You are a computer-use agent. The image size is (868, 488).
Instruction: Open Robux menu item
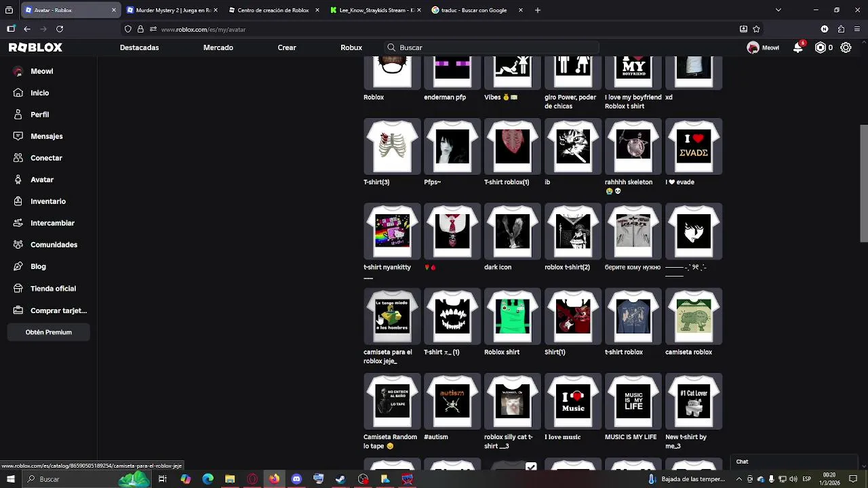pos(351,47)
